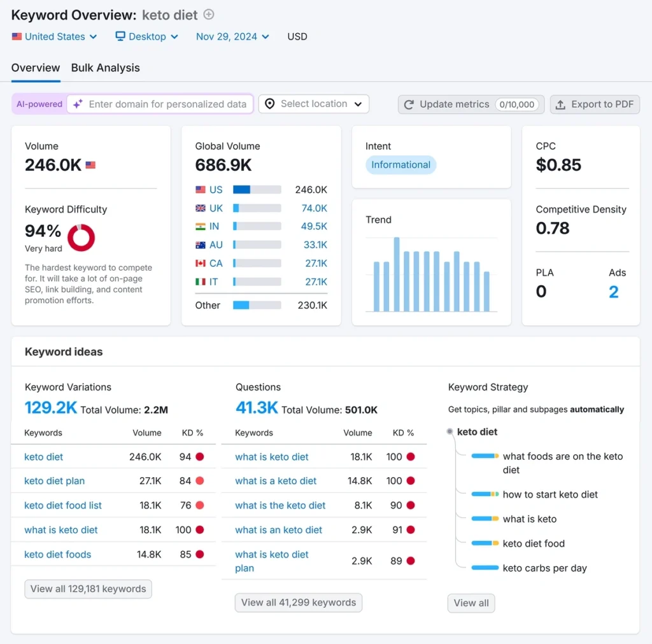Switch to the Bulk Analysis tab

click(105, 68)
